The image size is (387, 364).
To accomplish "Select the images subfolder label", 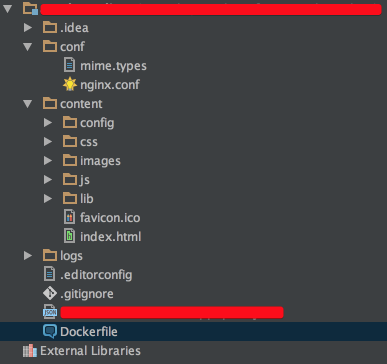I will click(100, 161).
